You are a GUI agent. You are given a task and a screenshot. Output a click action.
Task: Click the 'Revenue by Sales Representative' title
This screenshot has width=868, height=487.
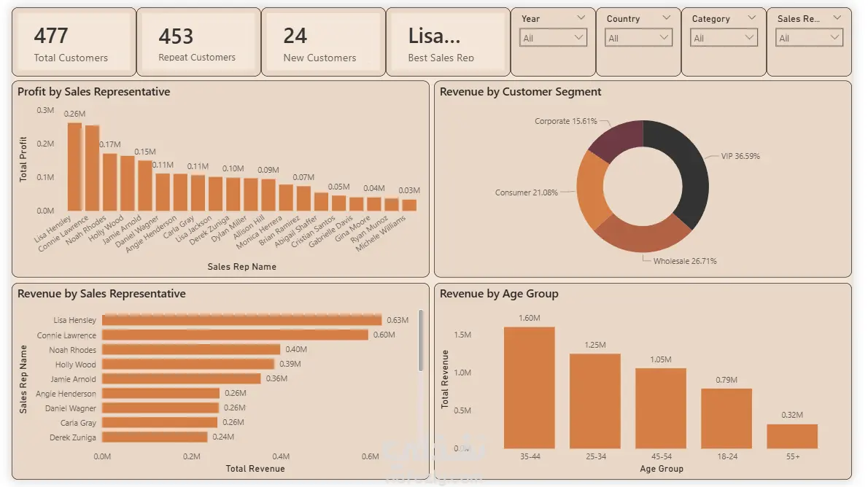point(101,294)
